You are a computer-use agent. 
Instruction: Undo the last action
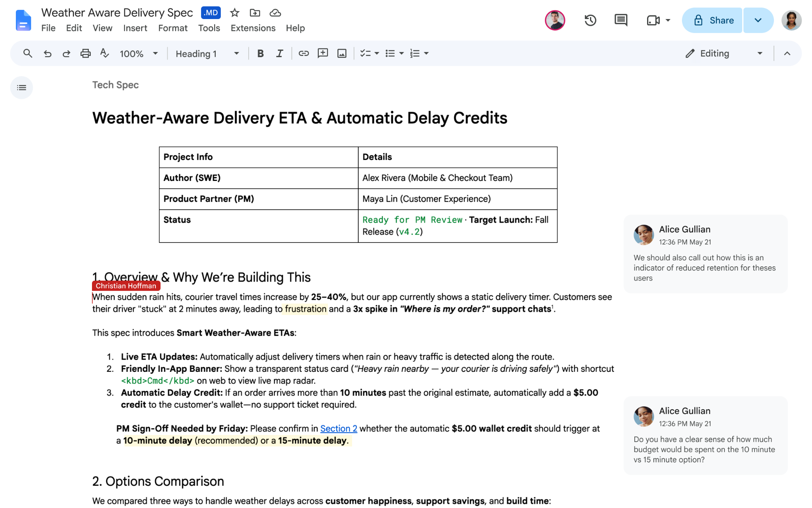coord(47,53)
